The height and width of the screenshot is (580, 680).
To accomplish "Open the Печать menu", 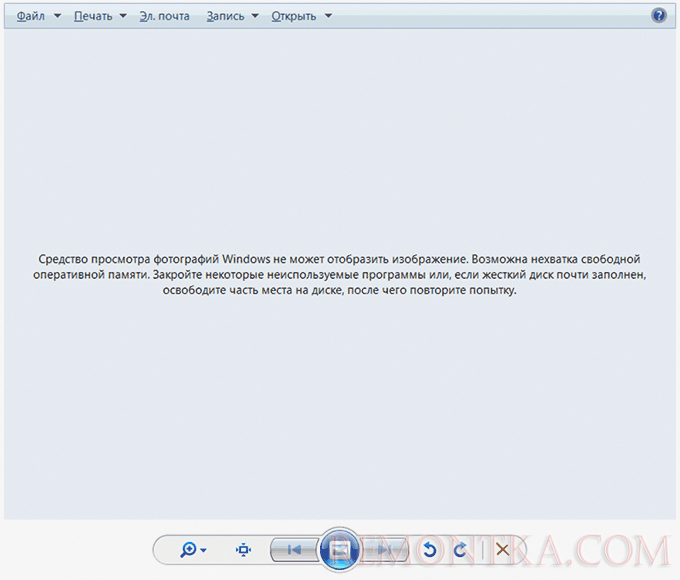I will 93,16.
